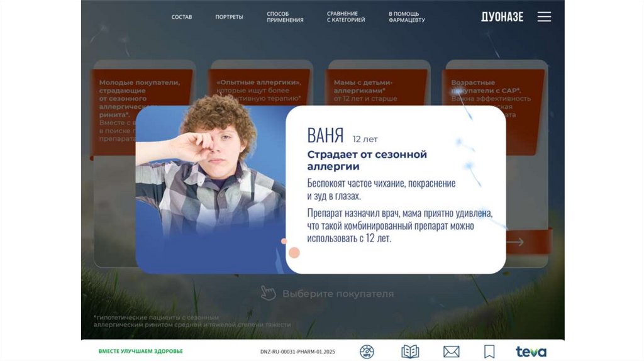
Task: Click the envelope mail icon
Action: pos(452,352)
